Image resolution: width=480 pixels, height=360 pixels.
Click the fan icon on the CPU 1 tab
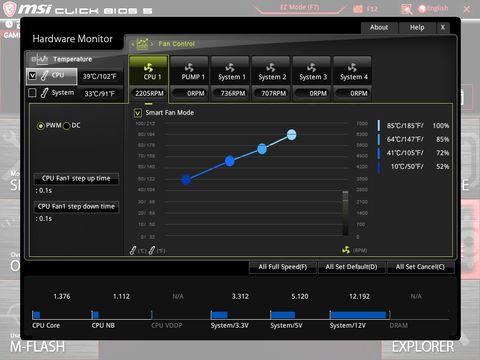pos(148,68)
